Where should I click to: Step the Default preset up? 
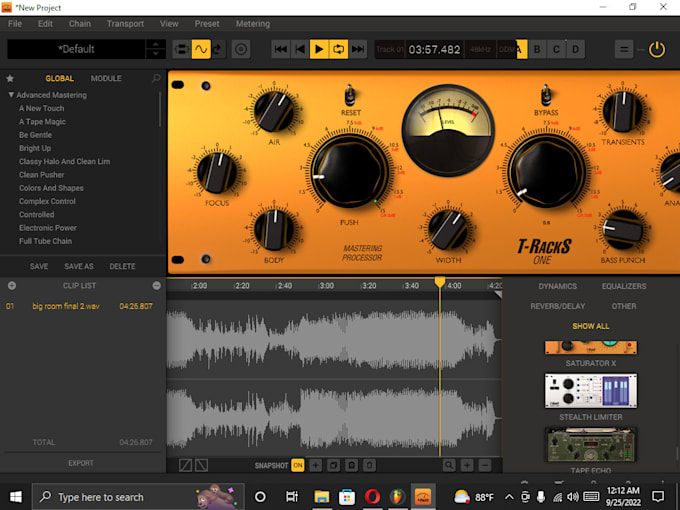pyautogui.click(x=156, y=44)
